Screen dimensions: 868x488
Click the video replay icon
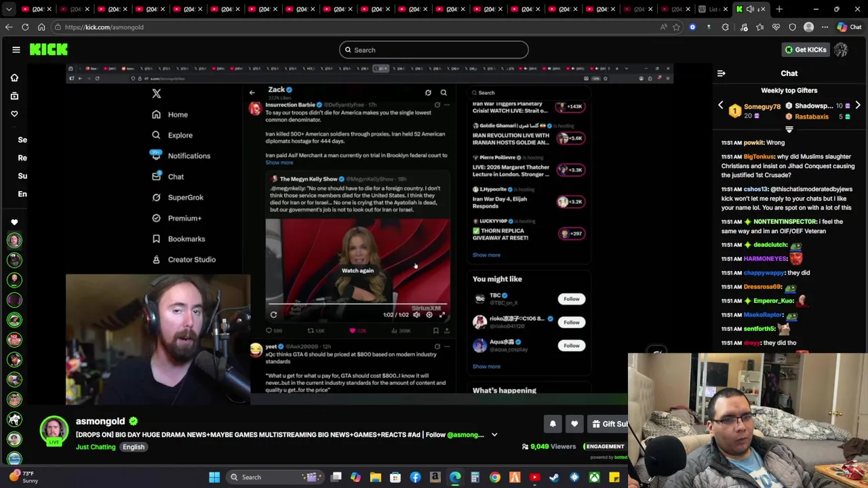[x=273, y=314]
